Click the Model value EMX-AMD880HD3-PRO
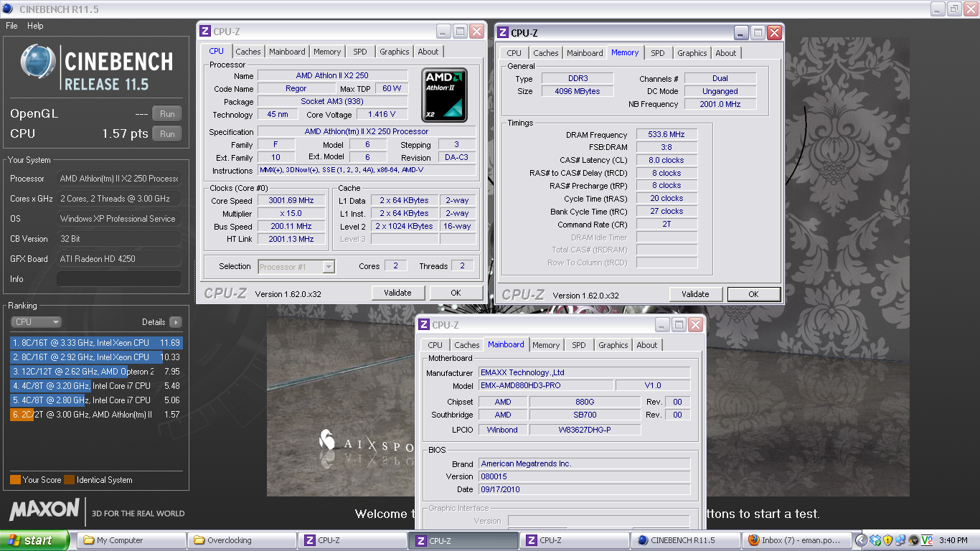The width and height of the screenshot is (980, 551). (545, 385)
